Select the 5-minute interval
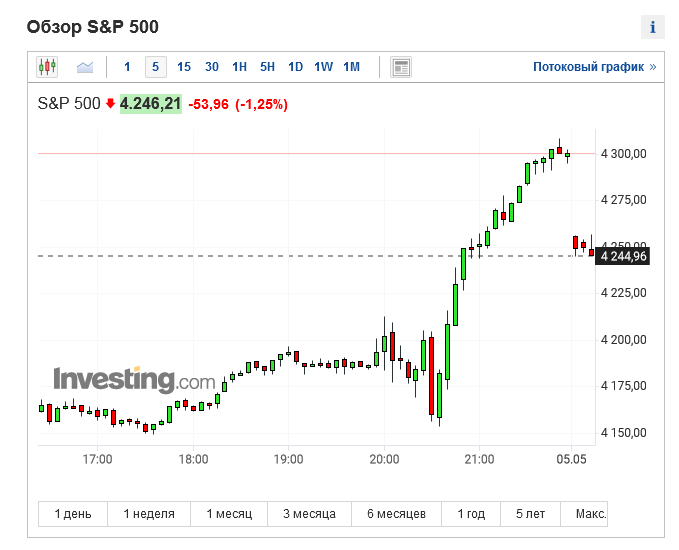Screen dimensions: 679x550 coord(155,67)
